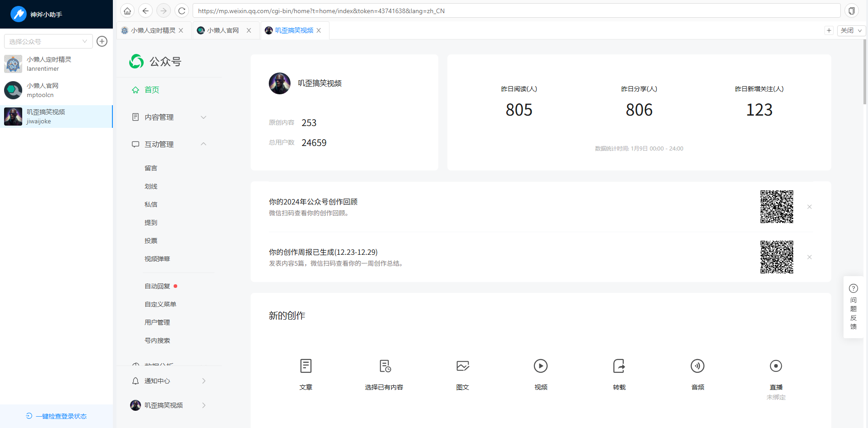
Task: Open 问题反馈 feedback button
Action: coord(853,307)
